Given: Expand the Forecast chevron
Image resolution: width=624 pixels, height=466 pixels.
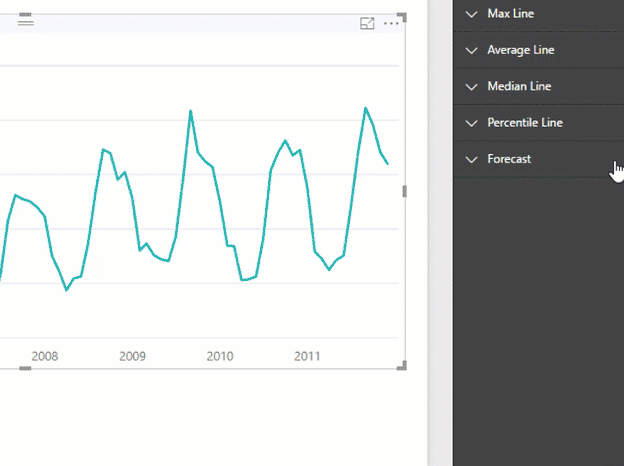Looking at the screenshot, I should coord(472,160).
